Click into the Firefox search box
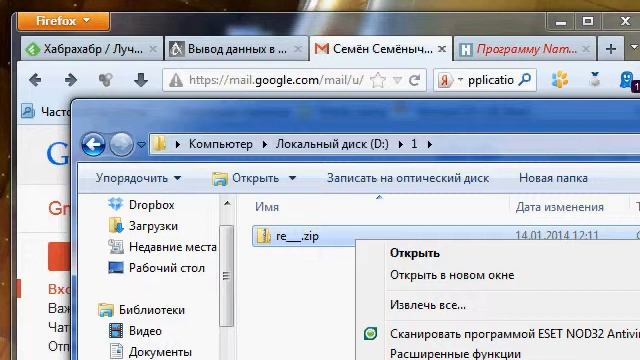 [x=491, y=80]
